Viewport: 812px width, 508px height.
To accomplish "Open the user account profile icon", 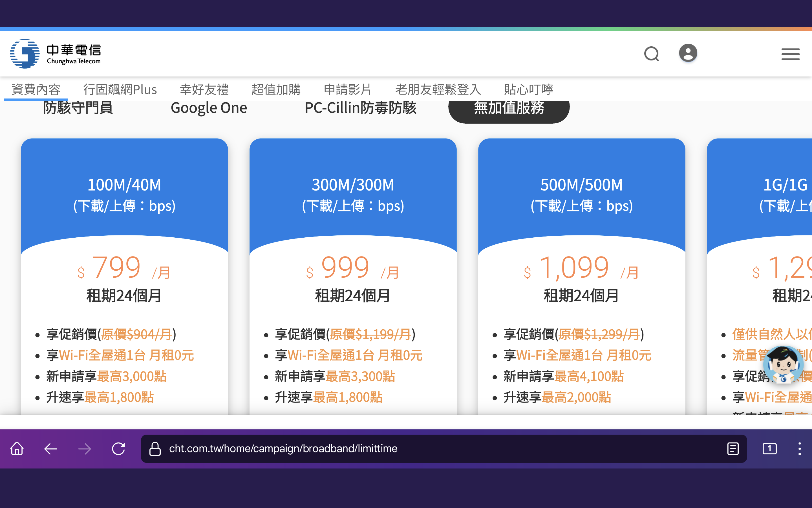I will [688, 53].
